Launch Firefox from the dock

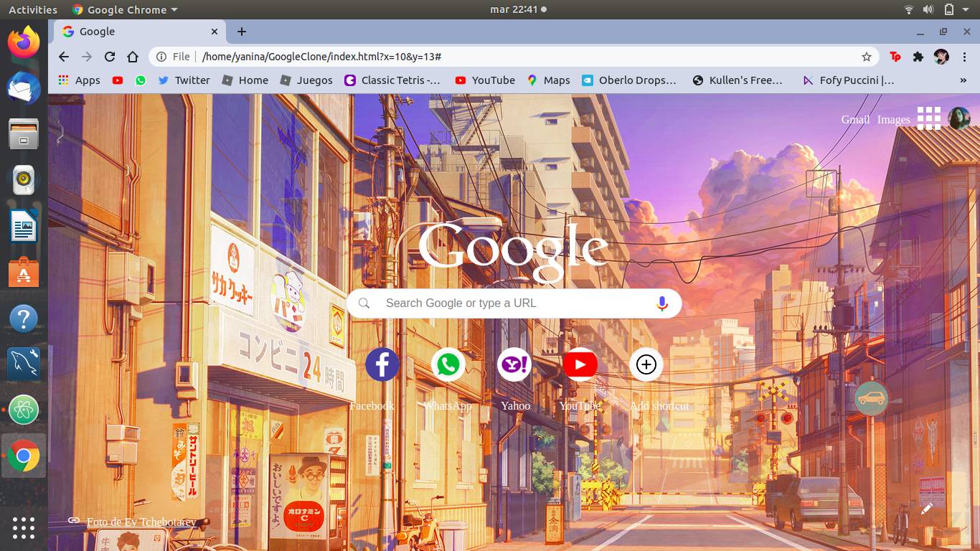[24, 43]
